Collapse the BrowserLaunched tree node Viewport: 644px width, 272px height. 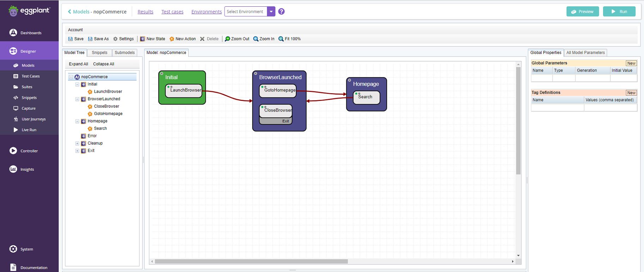pos(77,99)
